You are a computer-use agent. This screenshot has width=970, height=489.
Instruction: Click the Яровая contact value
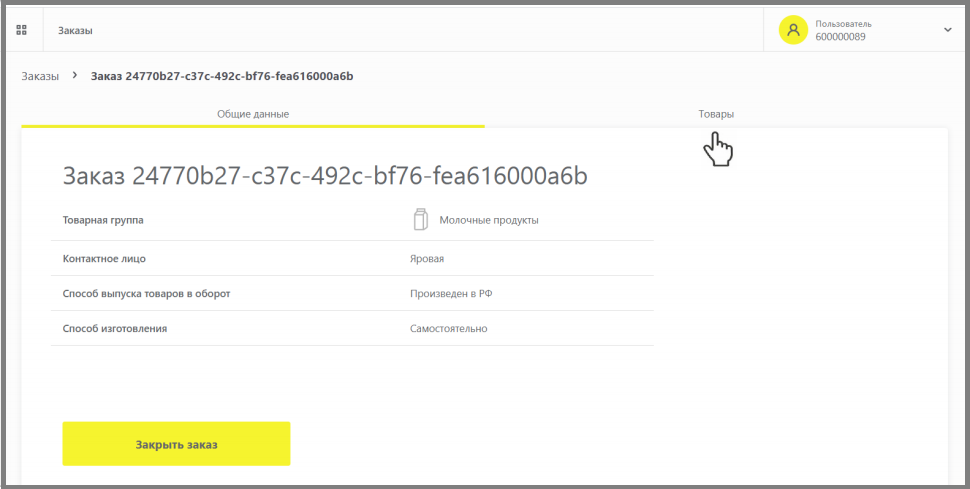point(427,259)
